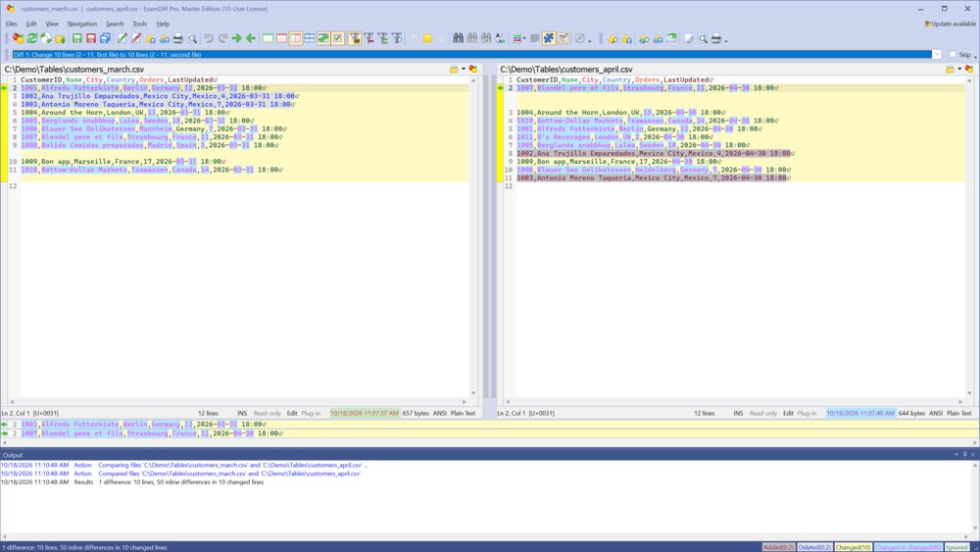Toggle the Skip checkbox
This screenshot has width=980, height=552.
pos(953,54)
